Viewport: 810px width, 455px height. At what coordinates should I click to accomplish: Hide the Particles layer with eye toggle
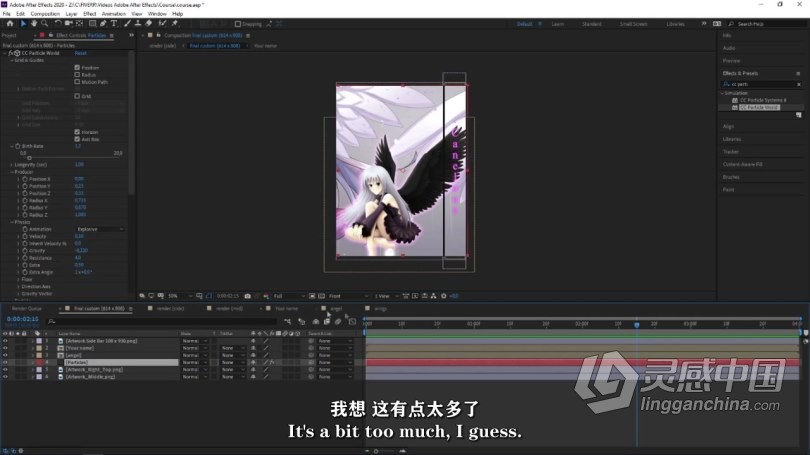(5, 363)
